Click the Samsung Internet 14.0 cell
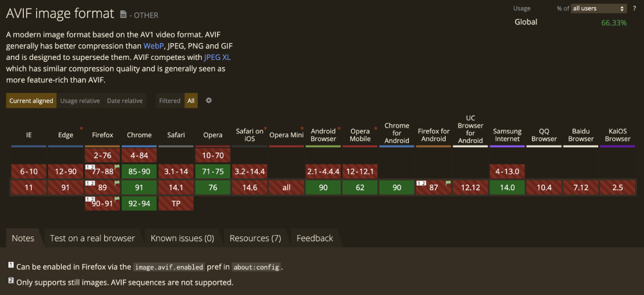This screenshot has height=295, width=644. point(507,188)
